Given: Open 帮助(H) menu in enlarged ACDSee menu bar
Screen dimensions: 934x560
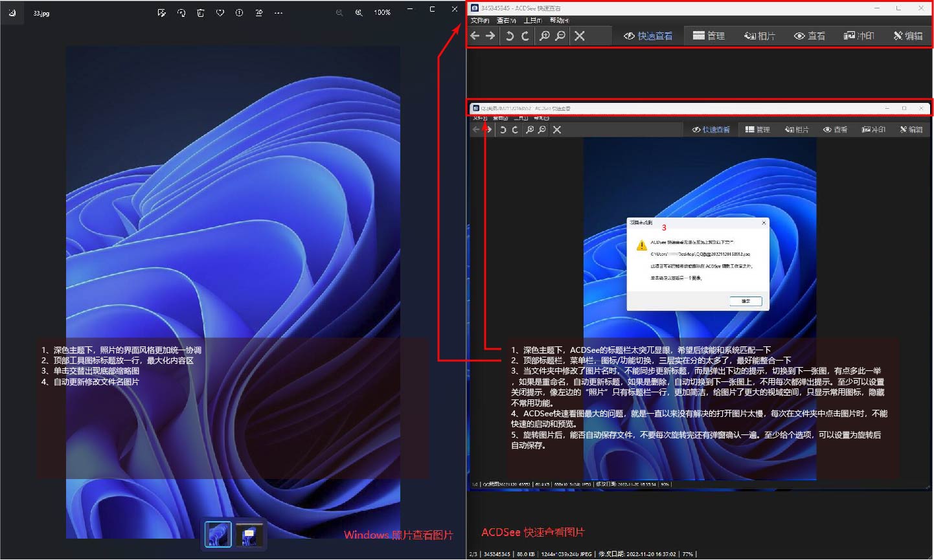Looking at the screenshot, I should click(x=560, y=21).
